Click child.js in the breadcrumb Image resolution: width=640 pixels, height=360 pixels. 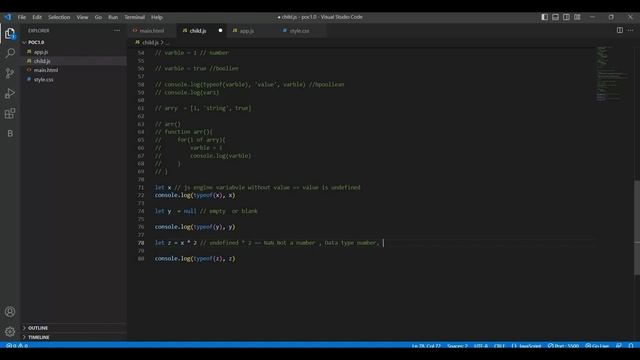150,42
